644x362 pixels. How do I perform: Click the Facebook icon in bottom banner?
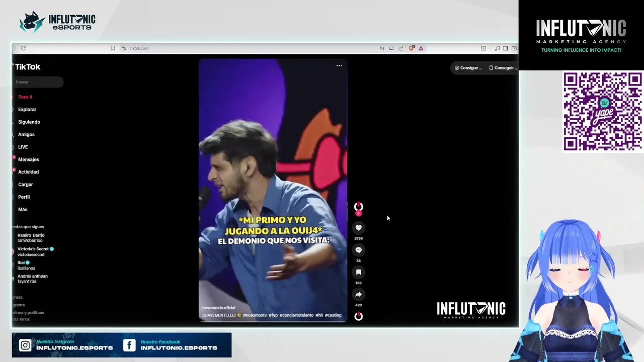click(129, 345)
